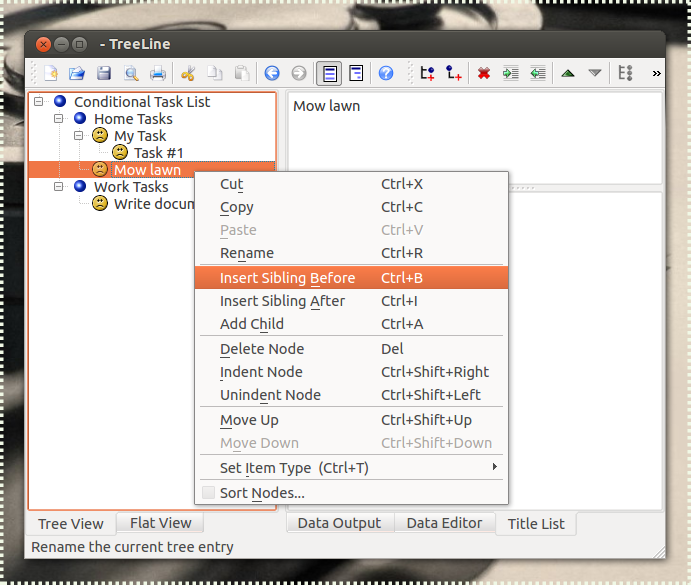Select the Work Tasks tree item

point(131,187)
